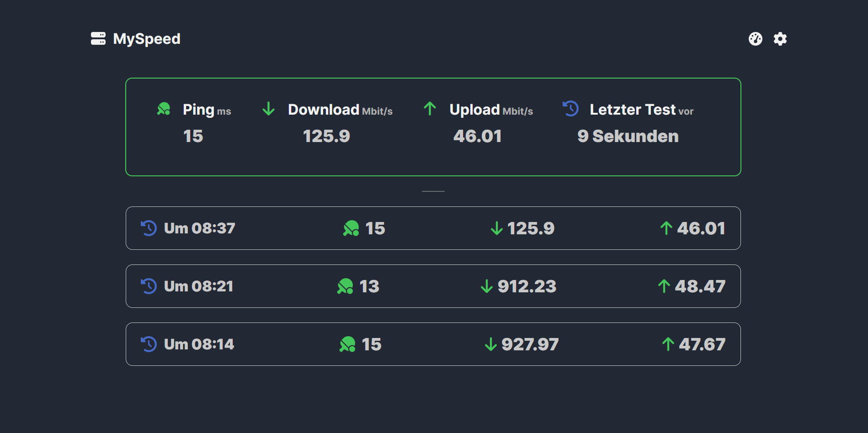Click the upload value 48.47
This screenshot has width=868, height=433.
[x=700, y=286]
